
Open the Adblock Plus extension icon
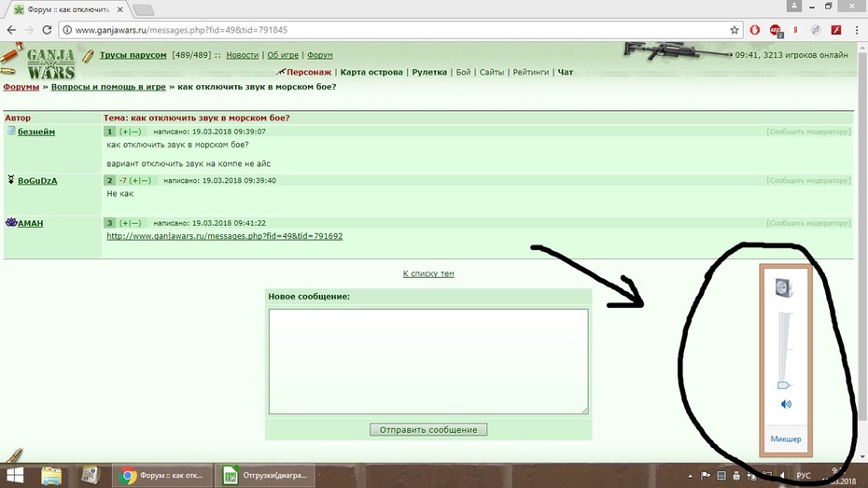pos(775,31)
